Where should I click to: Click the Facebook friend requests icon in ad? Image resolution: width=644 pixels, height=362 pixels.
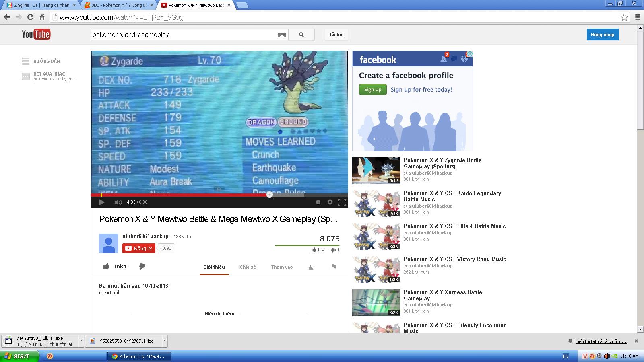444,58
